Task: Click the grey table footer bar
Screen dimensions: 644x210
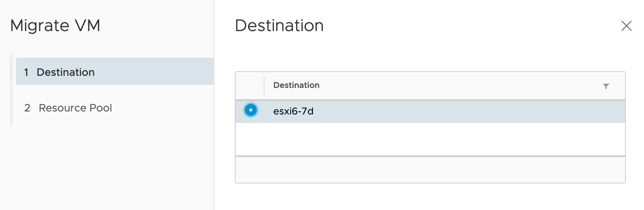Action: [430, 169]
